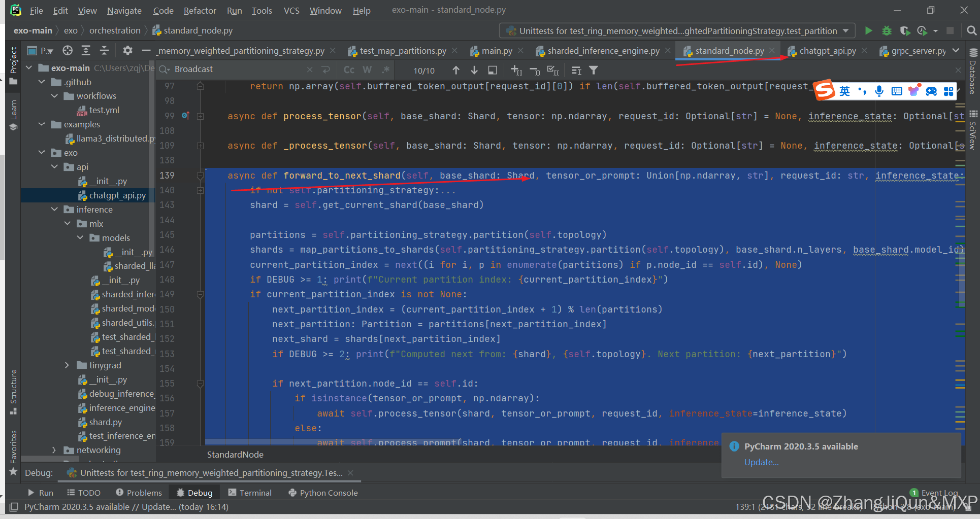This screenshot has height=519, width=980.
Task: Clear the Broadcast search text with the x
Action: click(310, 70)
